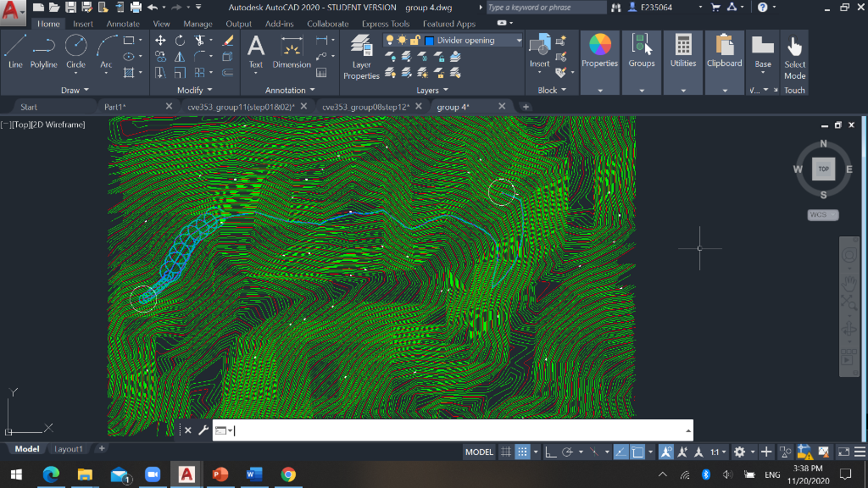The height and width of the screenshot is (488, 868).
Task: Click the Dimension tool
Action: tap(292, 52)
